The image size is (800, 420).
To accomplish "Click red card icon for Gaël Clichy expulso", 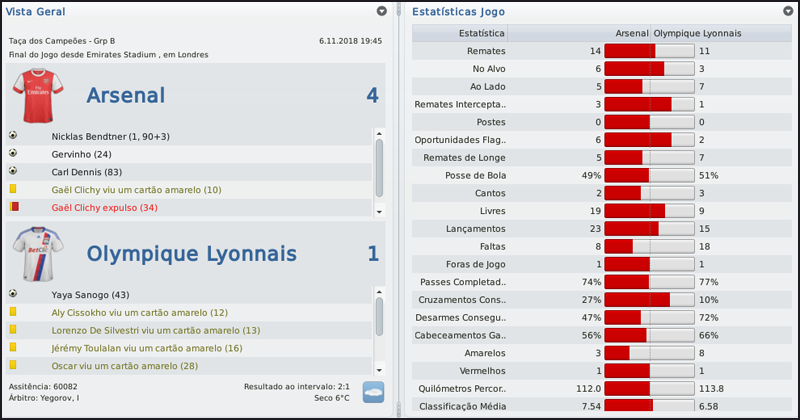I will pos(13,207).
